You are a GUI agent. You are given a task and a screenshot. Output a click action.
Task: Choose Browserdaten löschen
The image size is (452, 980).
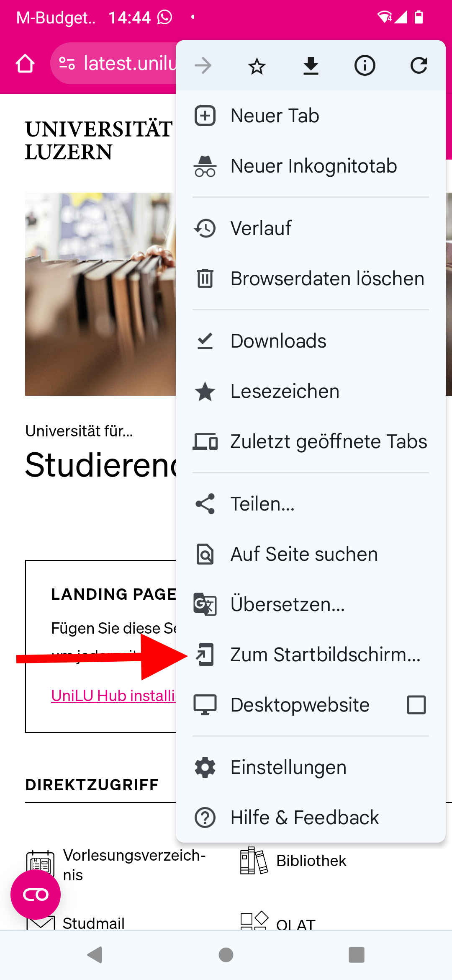[x=311, y=279]
